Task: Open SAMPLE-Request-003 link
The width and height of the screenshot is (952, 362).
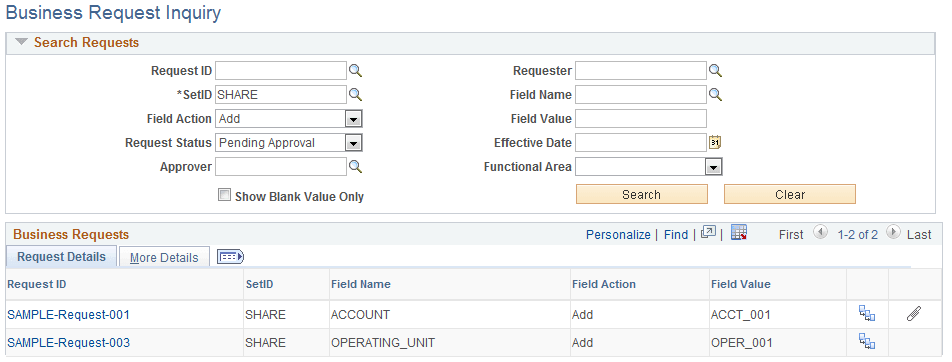Action: [68, 343]
